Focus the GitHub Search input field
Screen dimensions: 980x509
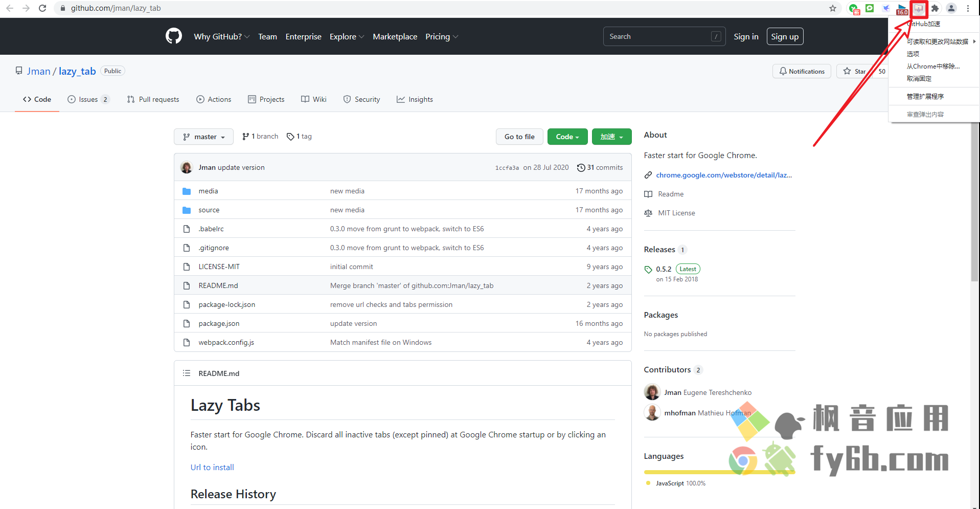point(664,36)
